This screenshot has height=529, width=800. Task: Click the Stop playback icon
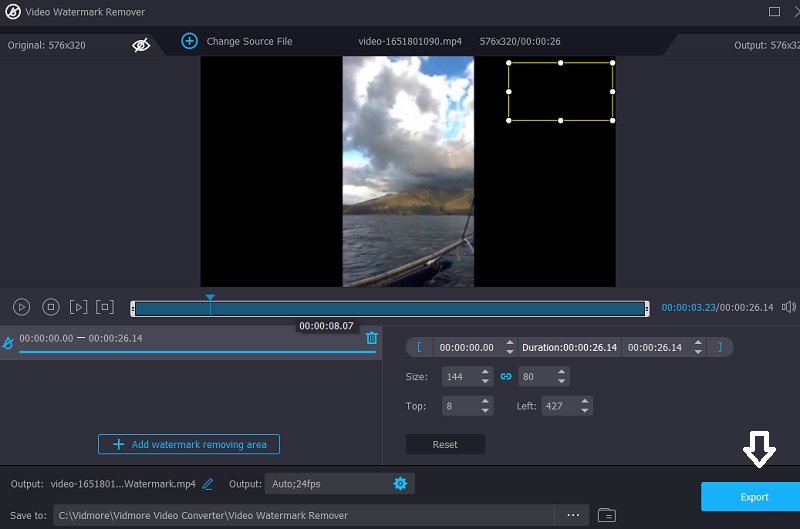(51, 307)
